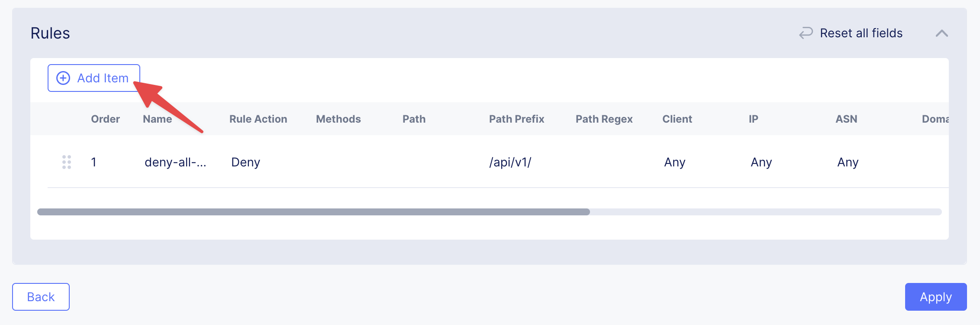Click the Deny rule action cell
980x325 pixels.
click(x=245, y=162)
